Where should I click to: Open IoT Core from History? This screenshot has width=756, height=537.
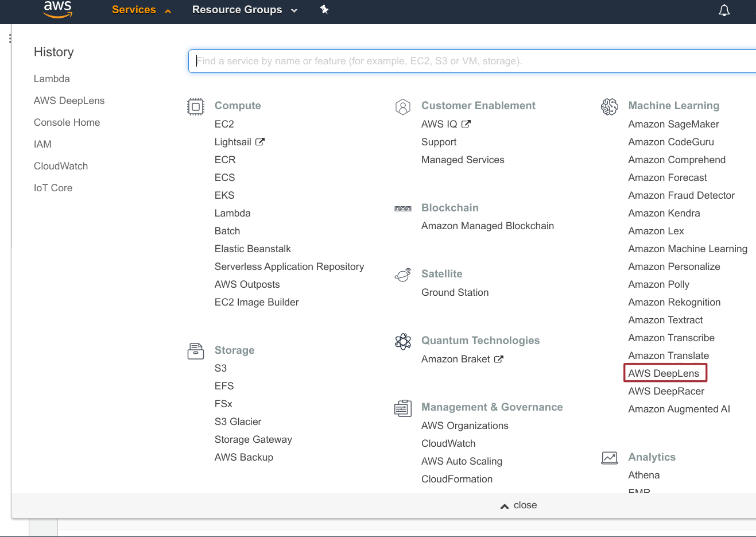click(53, 188)
